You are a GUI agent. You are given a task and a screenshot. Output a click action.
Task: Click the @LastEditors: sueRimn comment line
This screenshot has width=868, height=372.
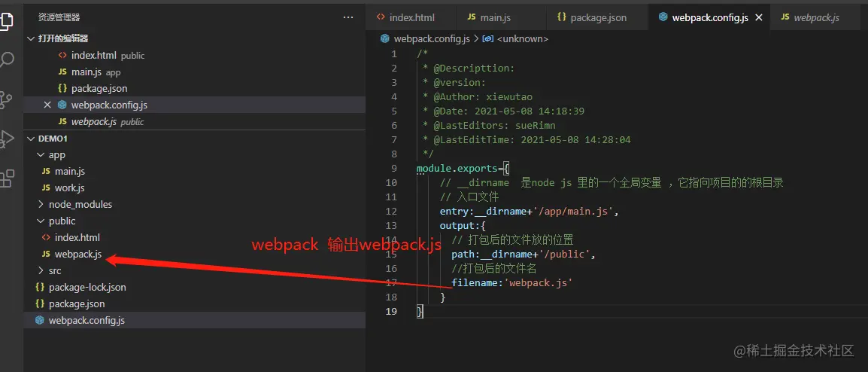pos(489,125)
